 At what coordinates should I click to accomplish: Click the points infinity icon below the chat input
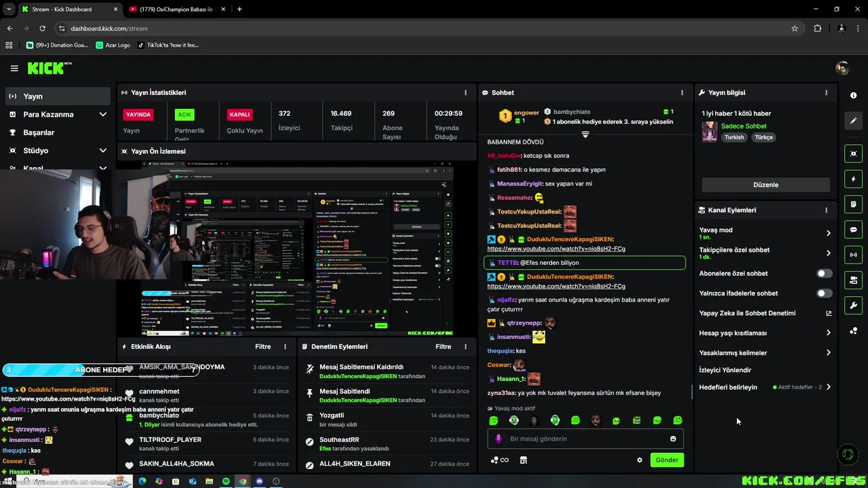pyautogui.click(x=499, y=460)
